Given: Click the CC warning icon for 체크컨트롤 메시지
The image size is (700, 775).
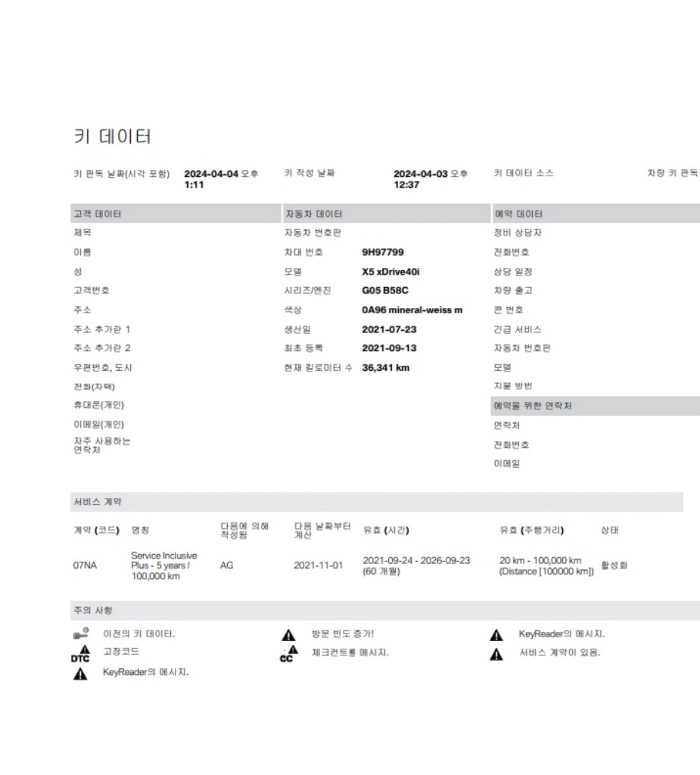Looking at the screenshot, I should [x=285, y=653].
